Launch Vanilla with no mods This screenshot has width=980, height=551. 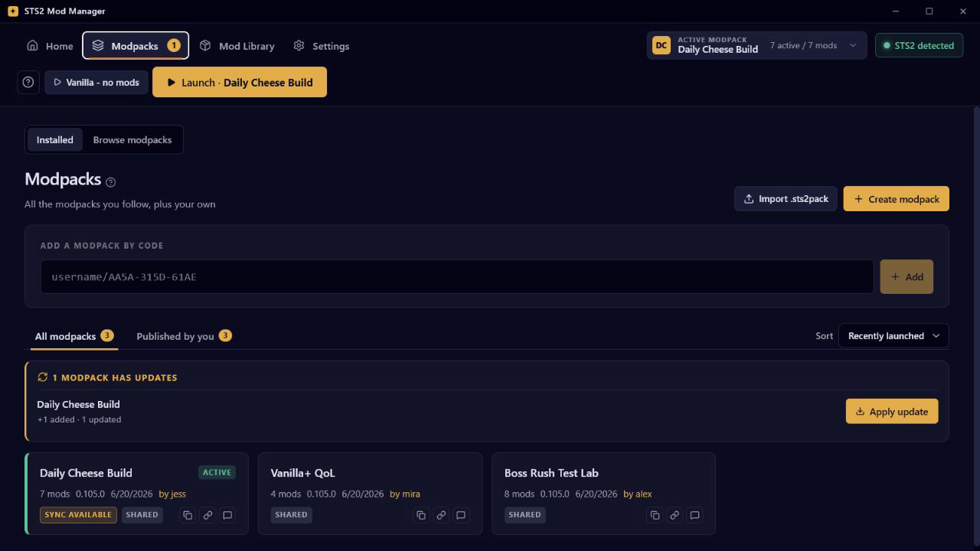tap(96, 83)
